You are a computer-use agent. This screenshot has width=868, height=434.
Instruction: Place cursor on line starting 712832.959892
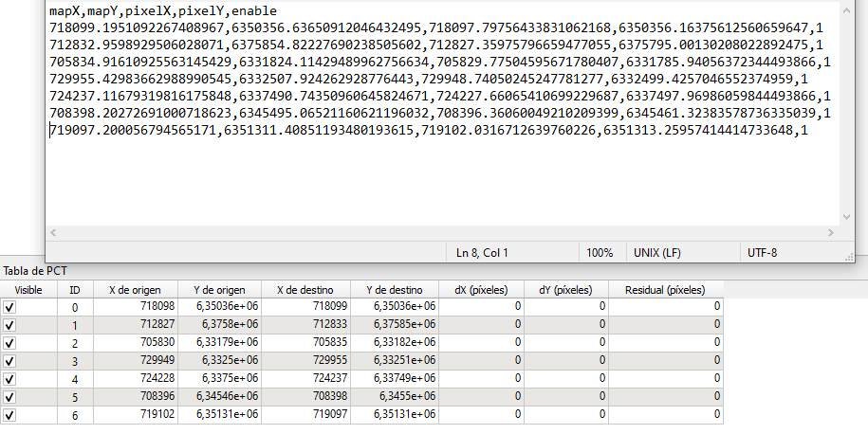(x=436, y=45)
